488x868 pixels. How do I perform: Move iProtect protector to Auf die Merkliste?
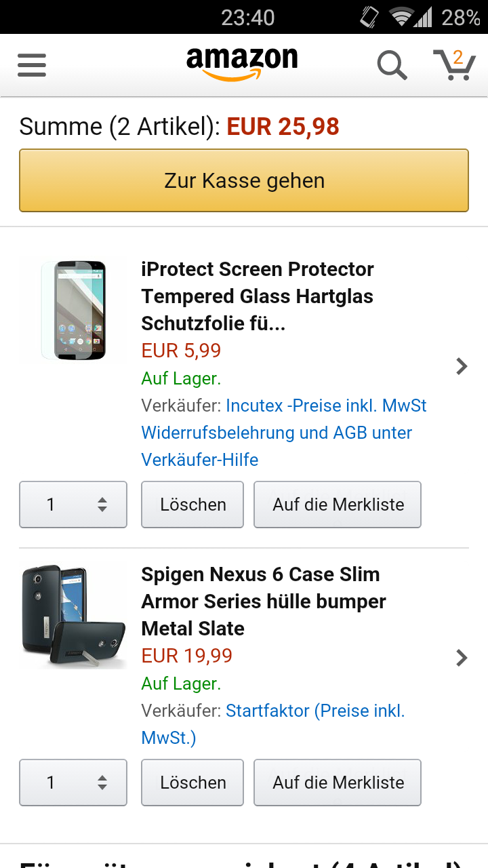(x=338, y=505)
